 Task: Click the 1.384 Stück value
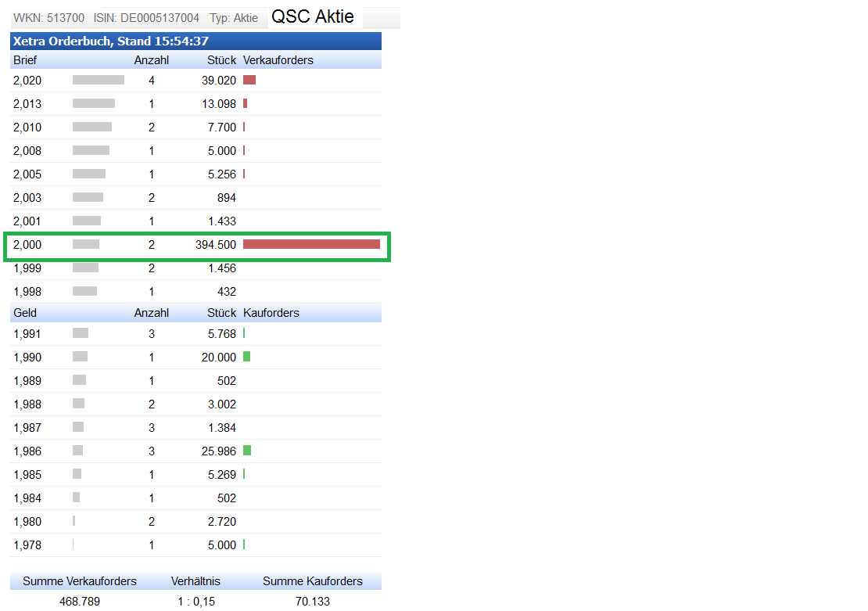(222, 428)
